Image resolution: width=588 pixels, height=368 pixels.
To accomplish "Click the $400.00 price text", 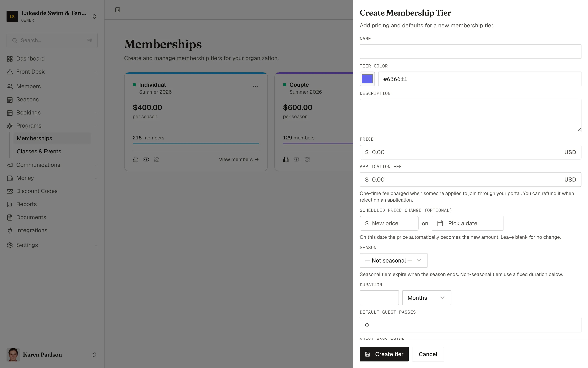I will pos(147,107).
